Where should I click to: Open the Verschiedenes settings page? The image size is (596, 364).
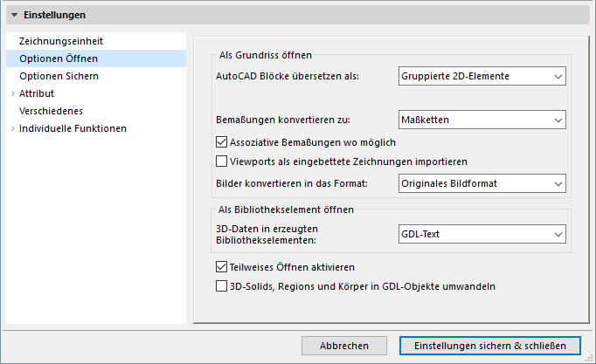tap(50, 111)
